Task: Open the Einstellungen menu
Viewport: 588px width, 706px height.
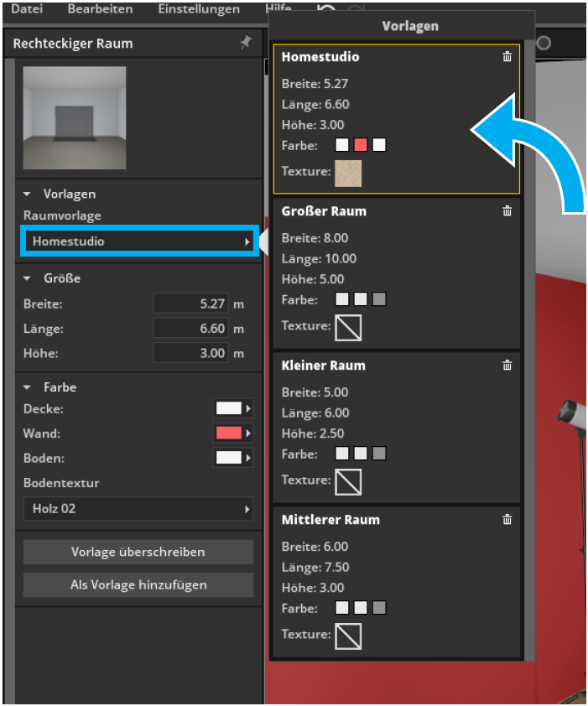Action: pyautogui.click(x=199, y=9)
